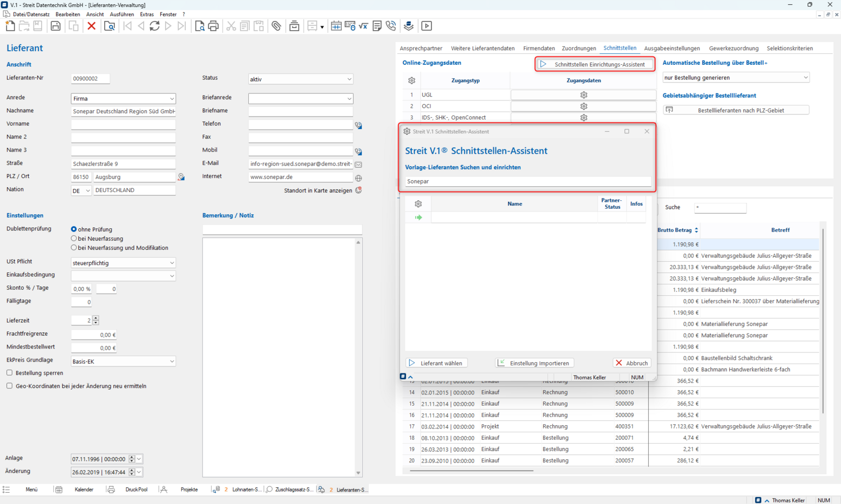Open USt Pflicht dropdown showing steuerpflichtig
The width and height of the screenshot is (841, 504).
coord(123,263)
